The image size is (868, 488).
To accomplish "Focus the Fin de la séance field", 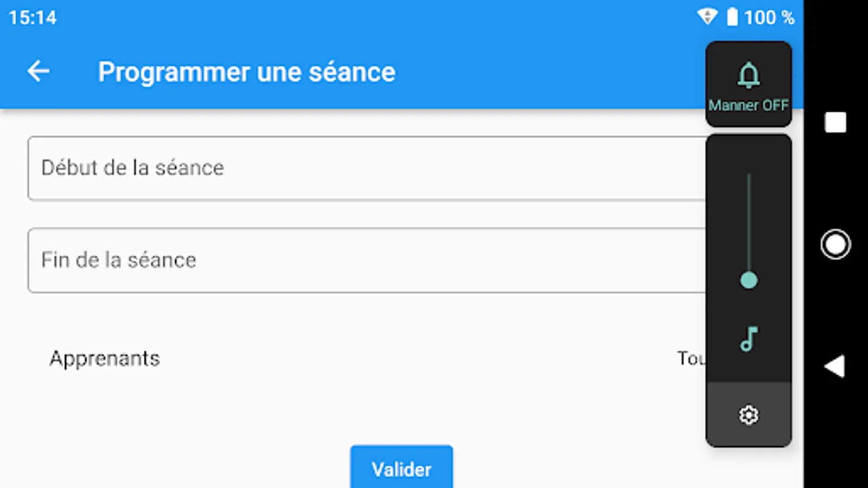I will [367, 260].
